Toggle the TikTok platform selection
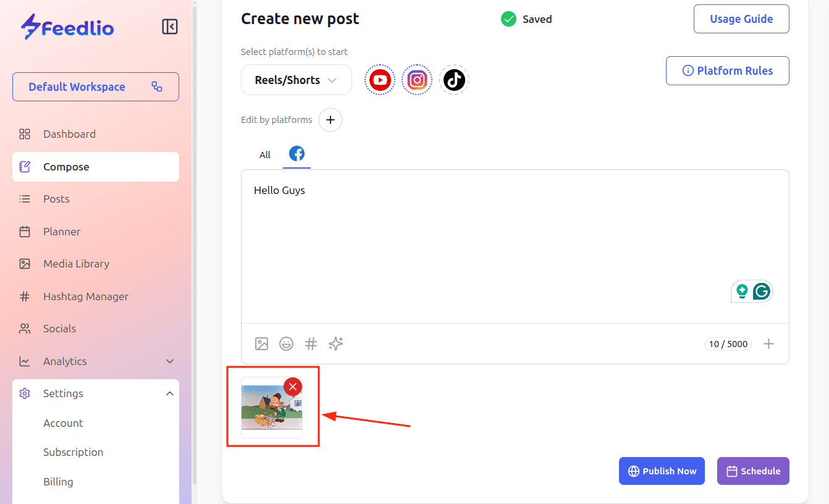Image resolution: width=829 pixels, height=504 pixels. [454, 80]
